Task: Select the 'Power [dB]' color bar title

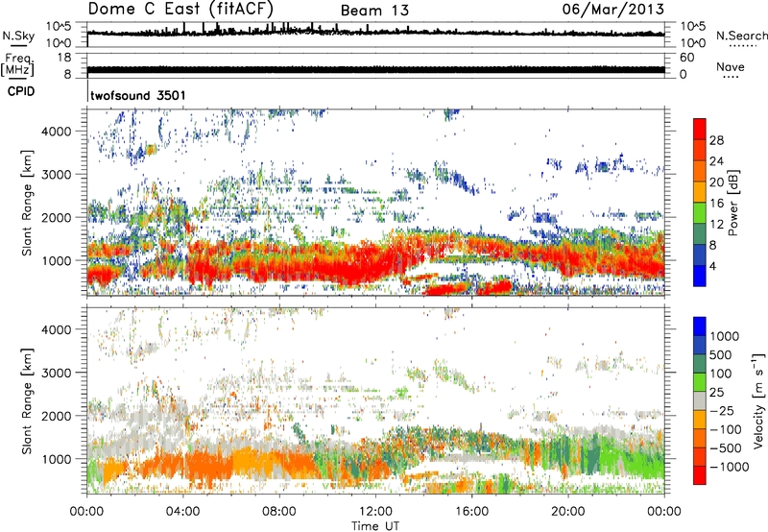Action: tap(733, 203)
